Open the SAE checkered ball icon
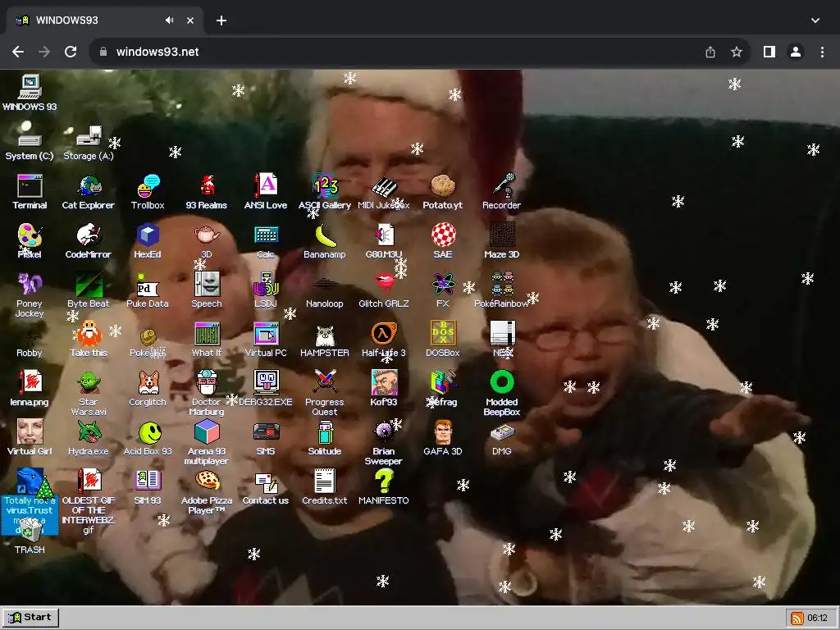This screenshot has width=840, height=630. pyautogui.click(x=443, y=241)
